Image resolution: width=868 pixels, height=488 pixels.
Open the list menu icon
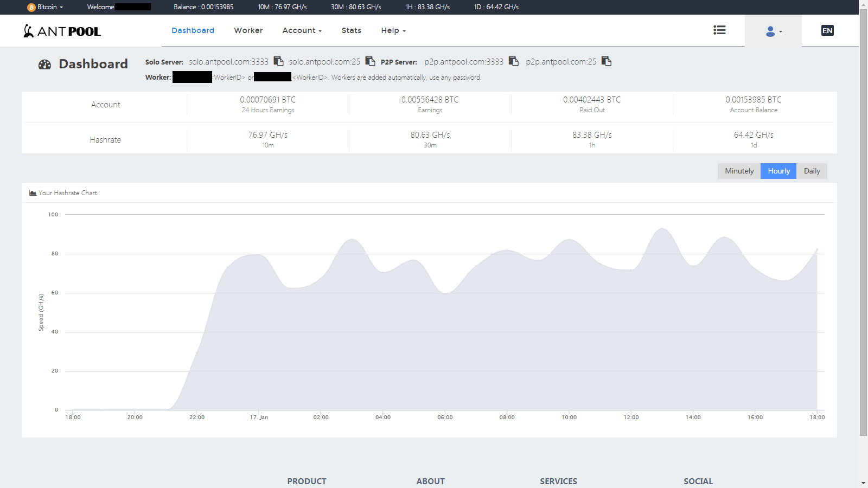(719, 30)
